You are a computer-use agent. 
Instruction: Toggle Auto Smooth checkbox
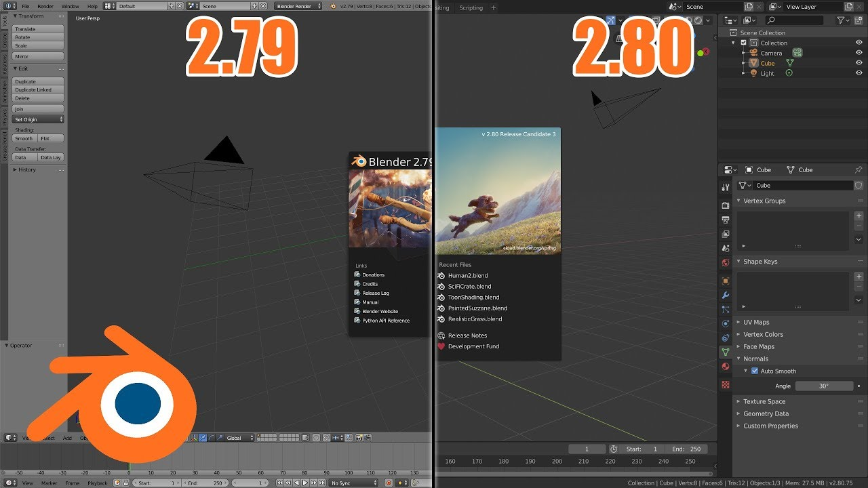tap(755, 371)
